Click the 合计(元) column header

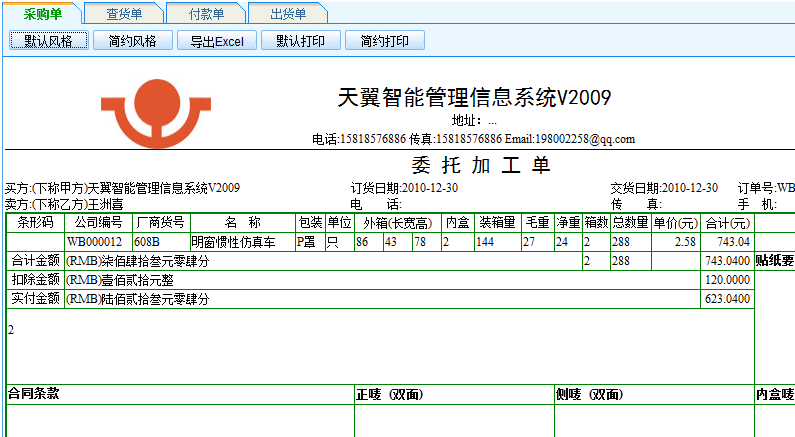(728, 223)
